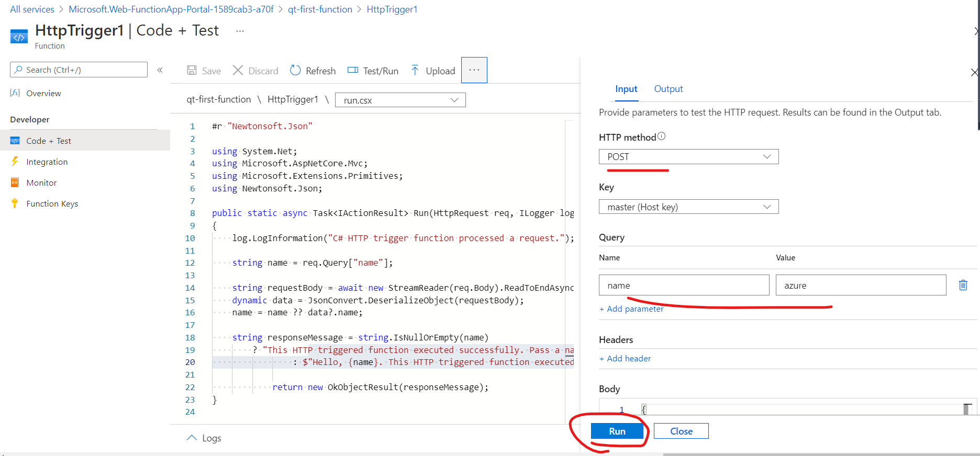980x456 pixels.
Task: Close the Test/Run side panel
Action: (x=974, y=73)
